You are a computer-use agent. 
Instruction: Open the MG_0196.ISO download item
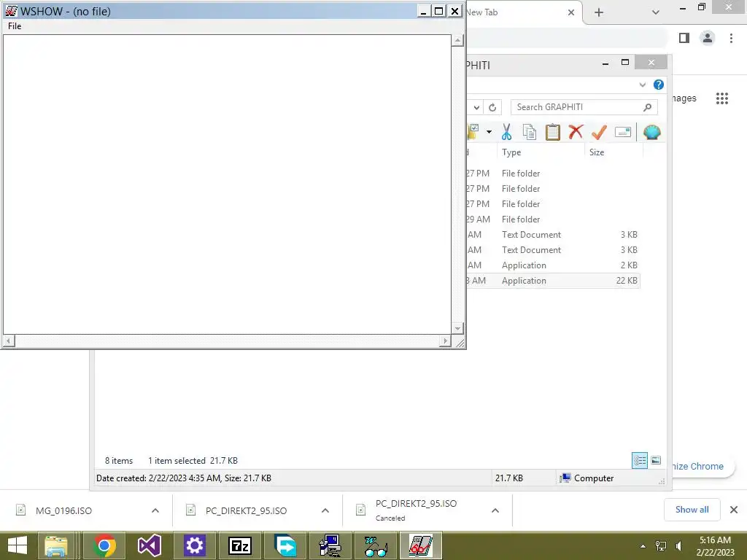pyautogui.click(x=63, y=510)
